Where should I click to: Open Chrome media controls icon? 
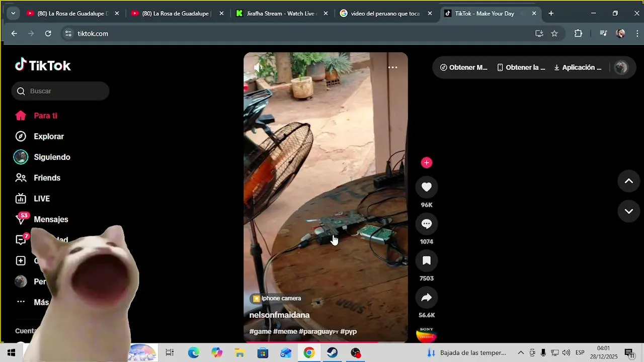coord(603,34)
